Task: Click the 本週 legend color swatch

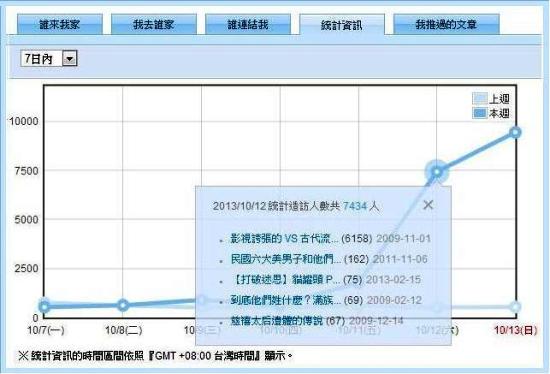Action: (479, 113)
